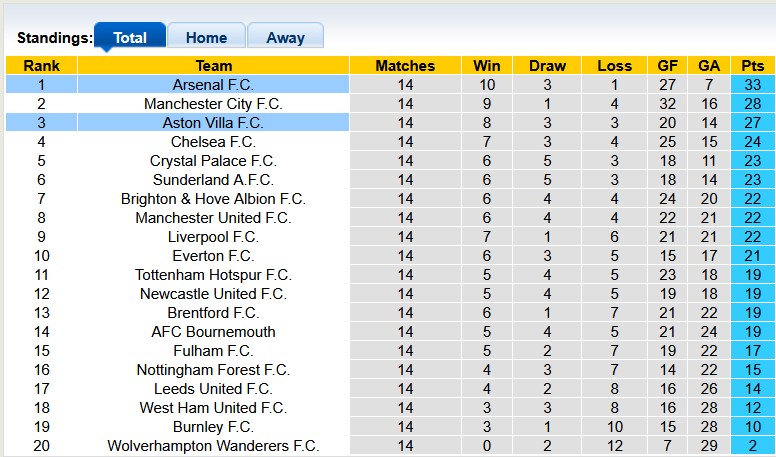Select Manchester United F.C. row link

[x=213, y=218]
